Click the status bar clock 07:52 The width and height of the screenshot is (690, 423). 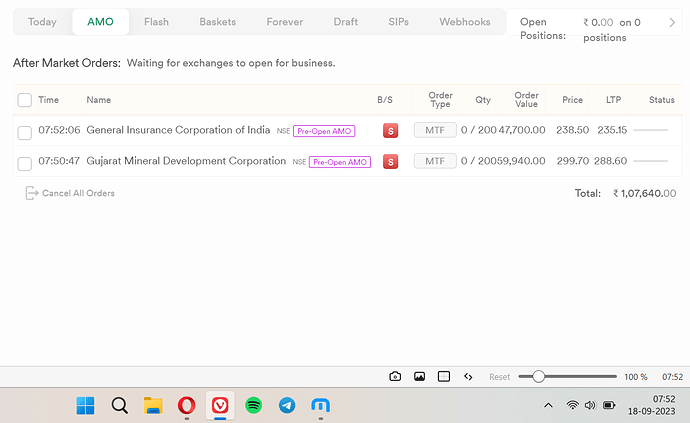(x=672, y=377)
